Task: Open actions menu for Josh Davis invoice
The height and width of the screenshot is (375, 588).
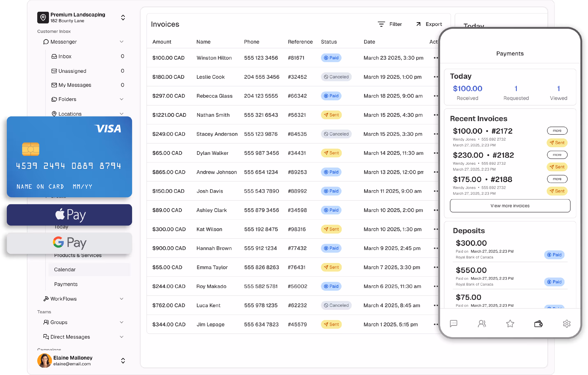Action: click(x=436, y=191)
